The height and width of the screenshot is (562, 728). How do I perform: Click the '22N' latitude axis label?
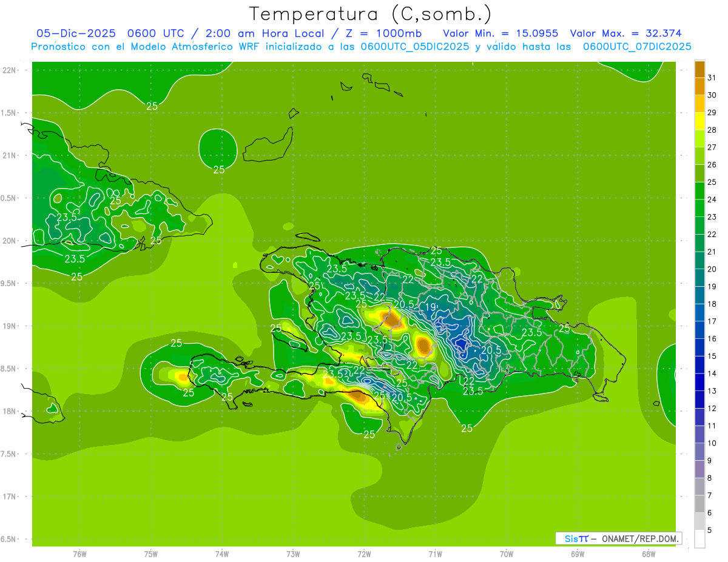point(8,70)
